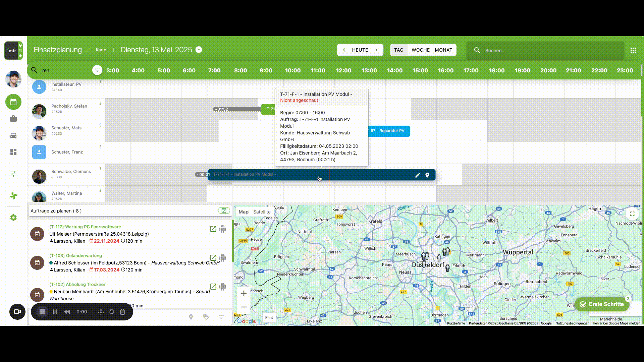Go to next day arrow beside HEUTE
The width and height of the screenshot is (644, 362).
click(x=376, y=50)
